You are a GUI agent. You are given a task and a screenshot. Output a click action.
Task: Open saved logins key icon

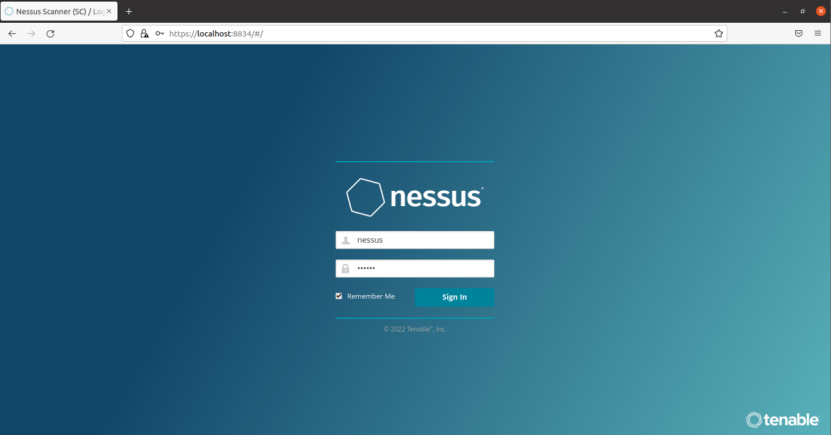tap(159, 33)
